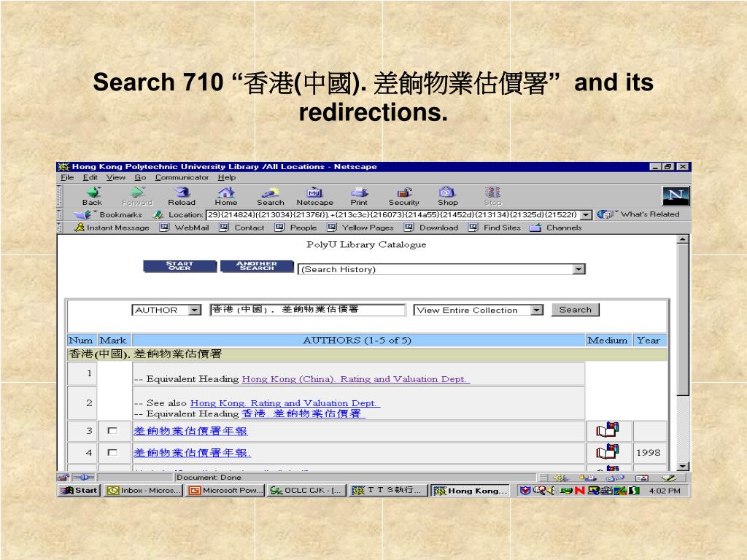Open Hong Kong (China). Rating and Valuation Dept. link
Viewport: 747px width, 560px height.
pos(355,379)
